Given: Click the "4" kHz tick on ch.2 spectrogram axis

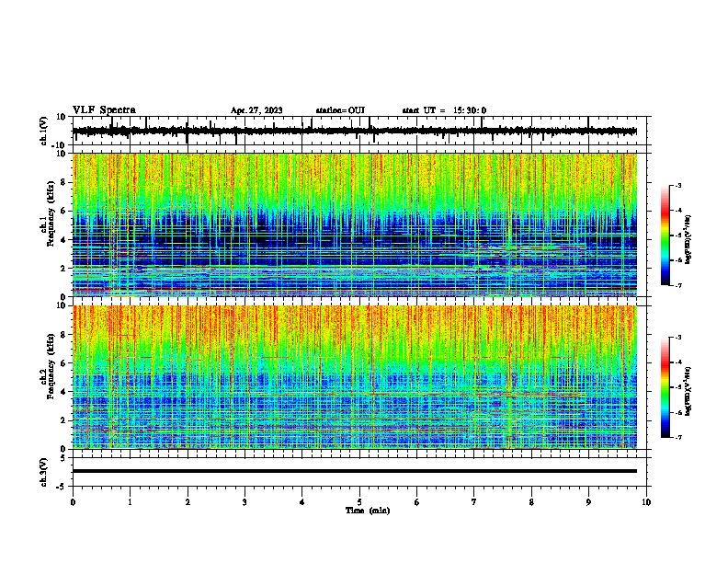Looking at the screenshot, I should point(64,392).
